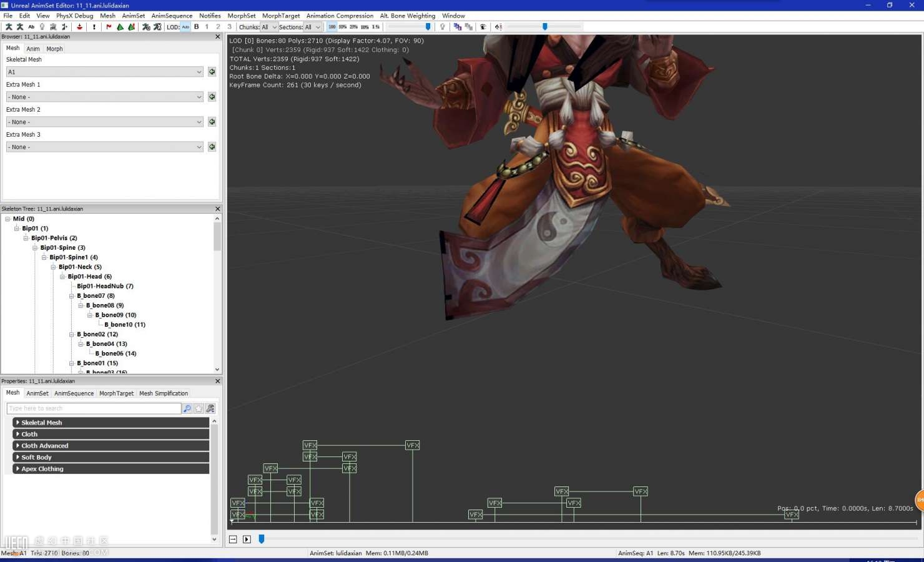Screen dimensions: 924x562
Task: Open the Extra Mesh 2 dropdown
Action: coord(105,122)
